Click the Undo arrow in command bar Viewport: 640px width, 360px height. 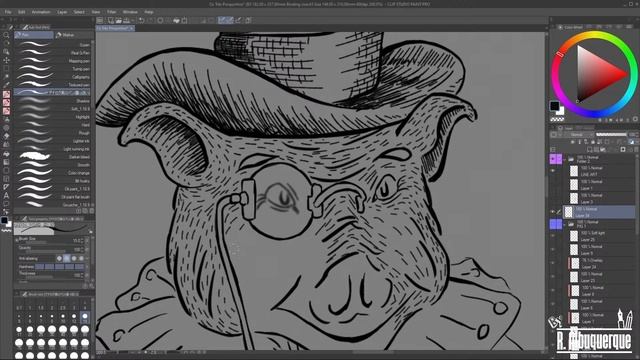pyautogui.click(x=141, y=20)
